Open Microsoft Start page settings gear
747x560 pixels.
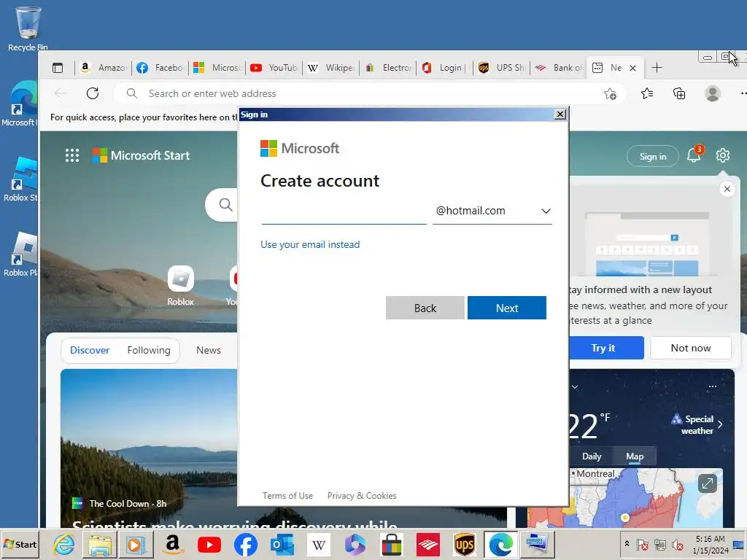tap(723, 155)
